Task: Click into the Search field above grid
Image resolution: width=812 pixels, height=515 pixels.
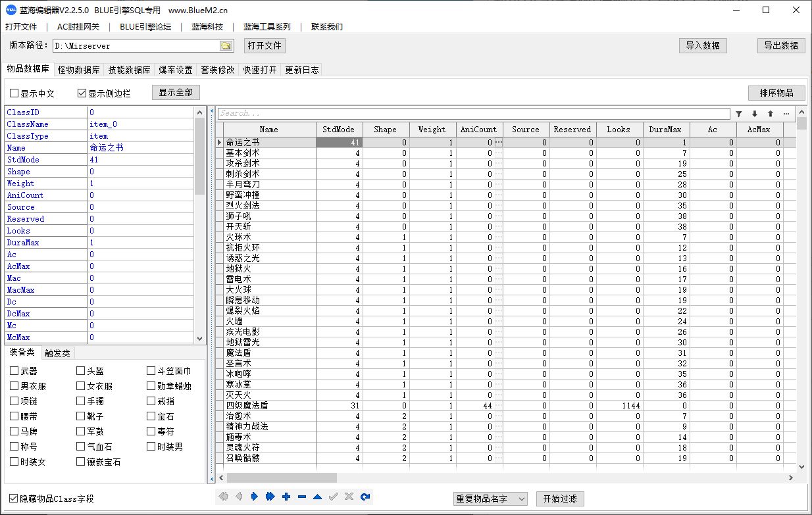Action: coord(474,114)
